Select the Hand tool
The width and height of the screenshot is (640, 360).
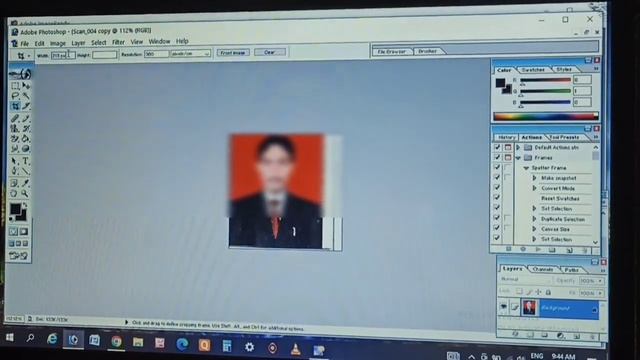pos(15,193)
